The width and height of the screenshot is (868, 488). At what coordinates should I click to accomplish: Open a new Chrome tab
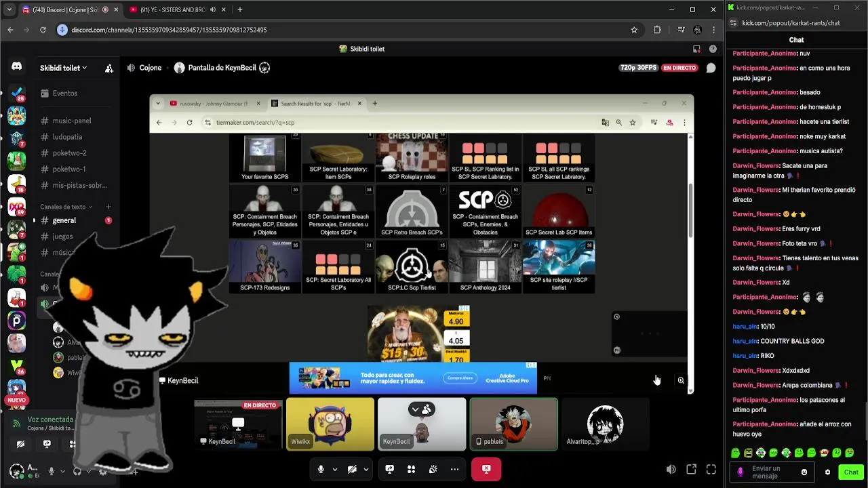point(239,9)
